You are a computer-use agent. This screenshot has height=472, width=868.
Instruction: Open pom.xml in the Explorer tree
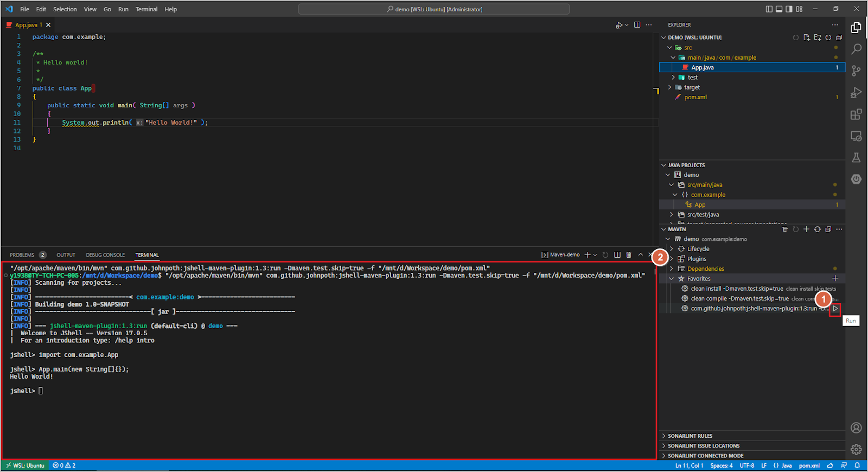coord(695,98)
